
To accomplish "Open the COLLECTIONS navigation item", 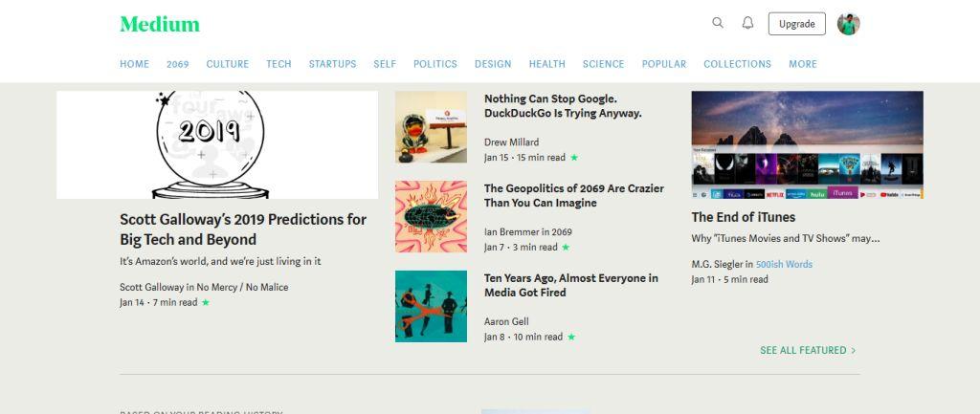I will pos(737,64).
